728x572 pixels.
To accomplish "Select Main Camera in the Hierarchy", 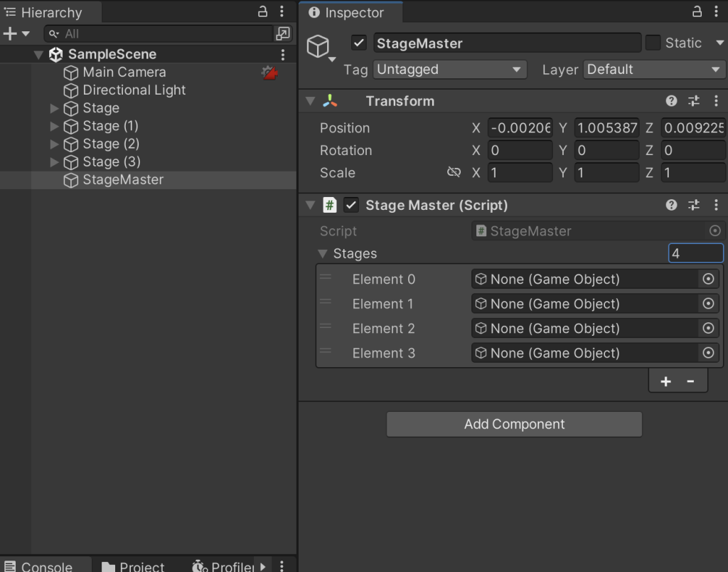I will [124, 73].
